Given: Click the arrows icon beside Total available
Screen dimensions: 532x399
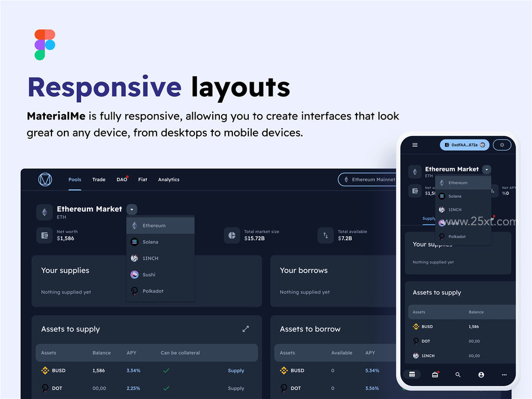Looking at the screenshot, I should [326, 235].
